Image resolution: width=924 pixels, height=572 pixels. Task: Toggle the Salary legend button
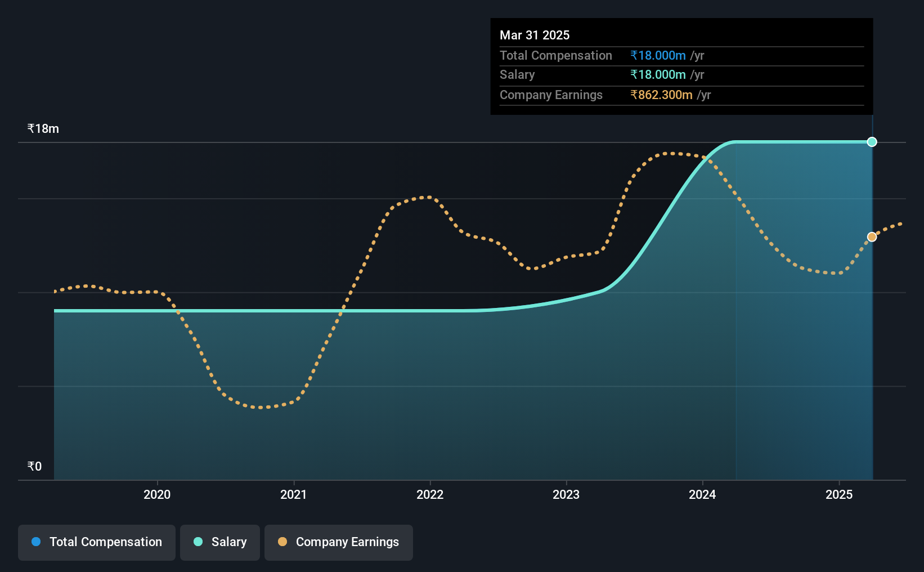pos(220,542)
